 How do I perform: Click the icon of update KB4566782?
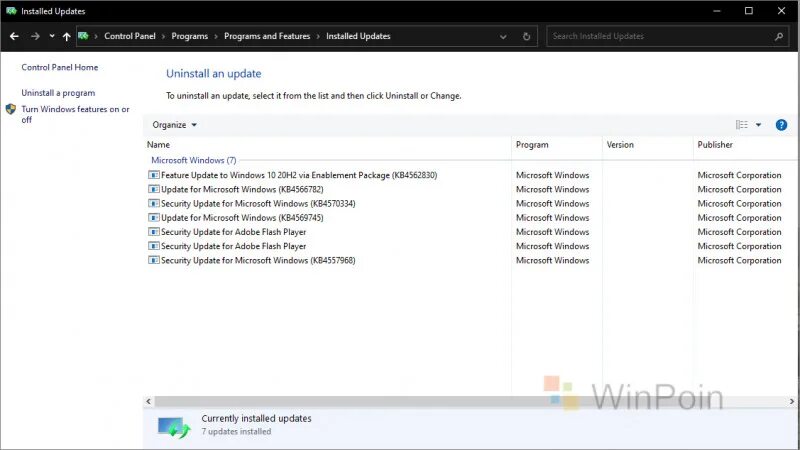[154, 189]
